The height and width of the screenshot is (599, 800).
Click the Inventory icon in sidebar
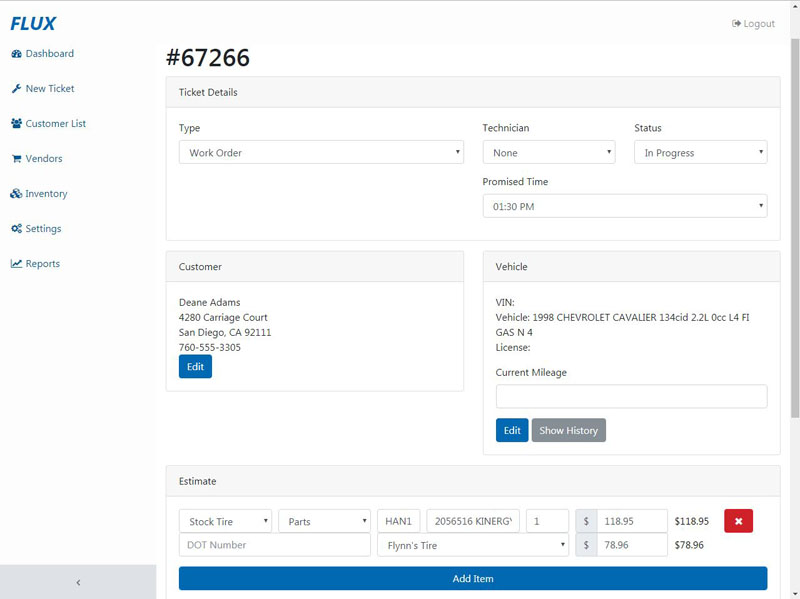pyautogui.click(x=16, y=194)
